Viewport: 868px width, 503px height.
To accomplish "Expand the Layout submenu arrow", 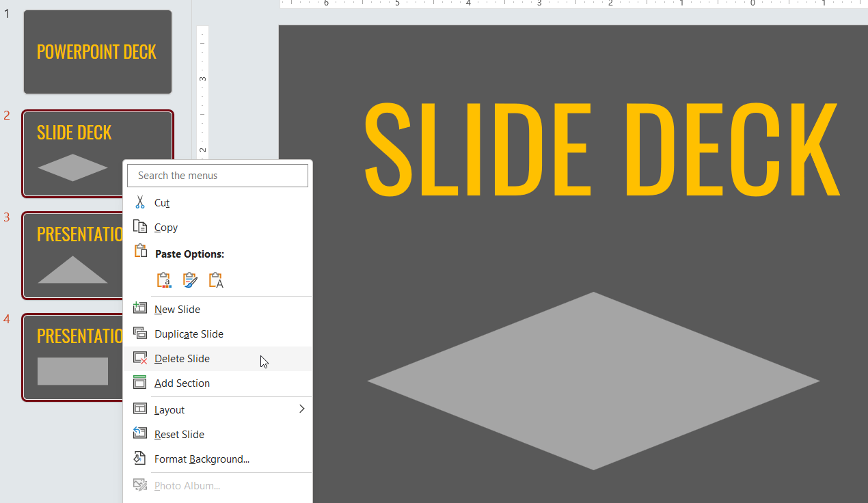I will coord(301,409).
